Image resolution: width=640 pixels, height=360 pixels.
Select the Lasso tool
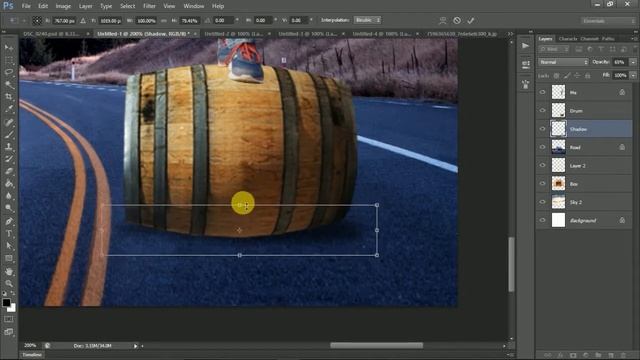click(9, 72)
